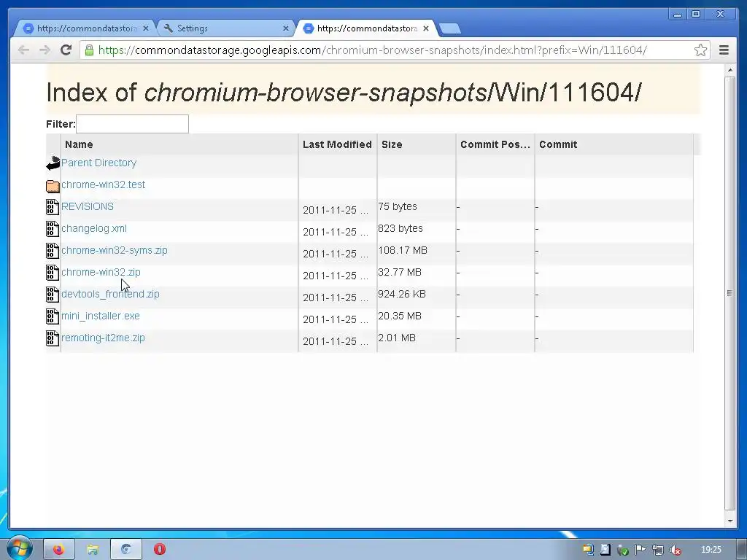Close the Settings tab
The image size is (747, 560).
pos(286,28)
